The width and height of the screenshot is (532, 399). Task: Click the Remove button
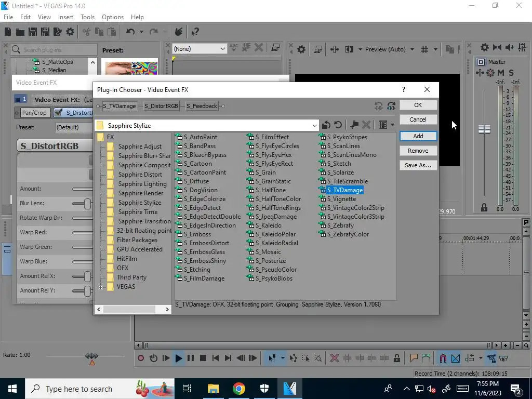[x=418, y=151]
